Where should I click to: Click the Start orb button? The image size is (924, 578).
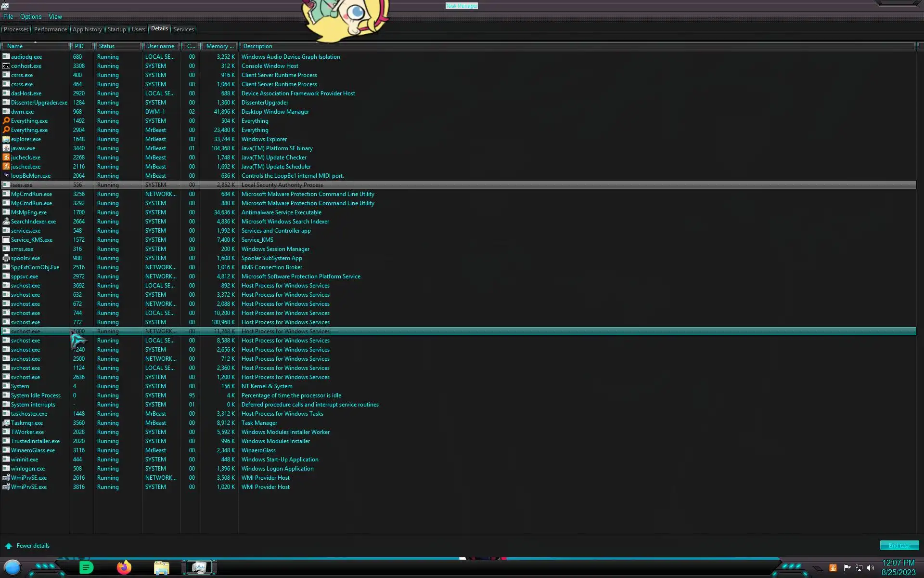[x=13, y=567]
